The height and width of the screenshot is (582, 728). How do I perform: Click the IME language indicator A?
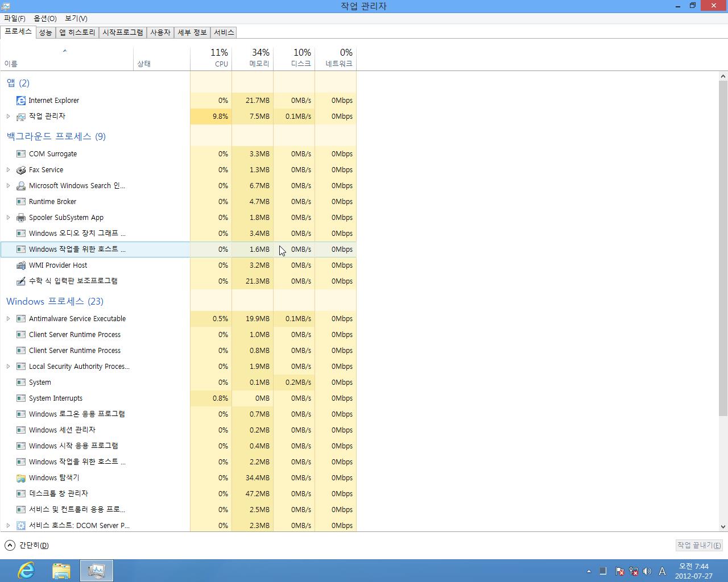[662, 571]
